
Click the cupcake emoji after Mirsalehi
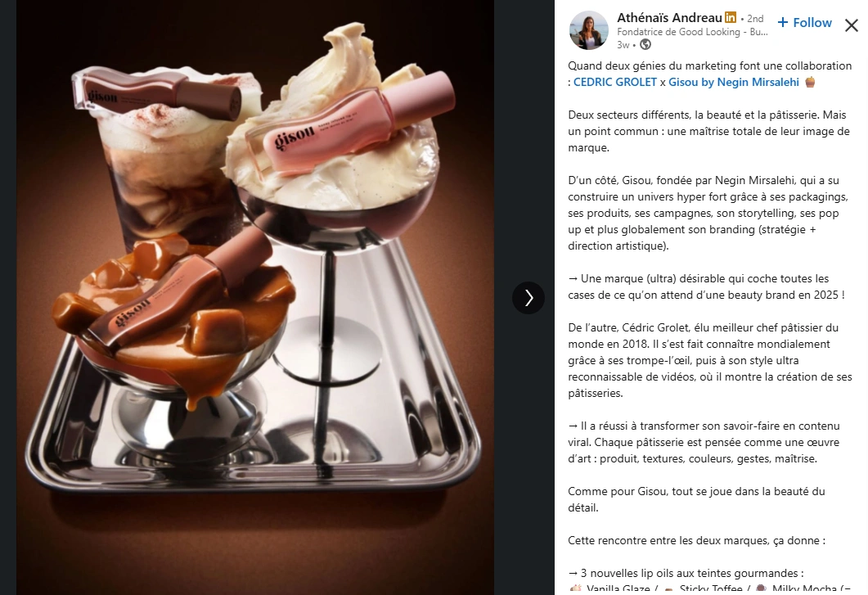pyautogui.click(x=810, y=82)
